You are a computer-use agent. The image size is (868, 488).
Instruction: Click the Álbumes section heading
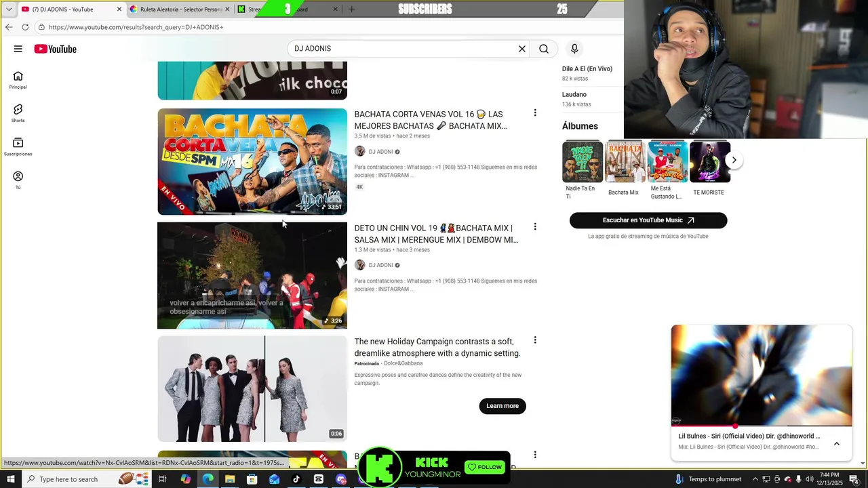(x=580, y=126)
